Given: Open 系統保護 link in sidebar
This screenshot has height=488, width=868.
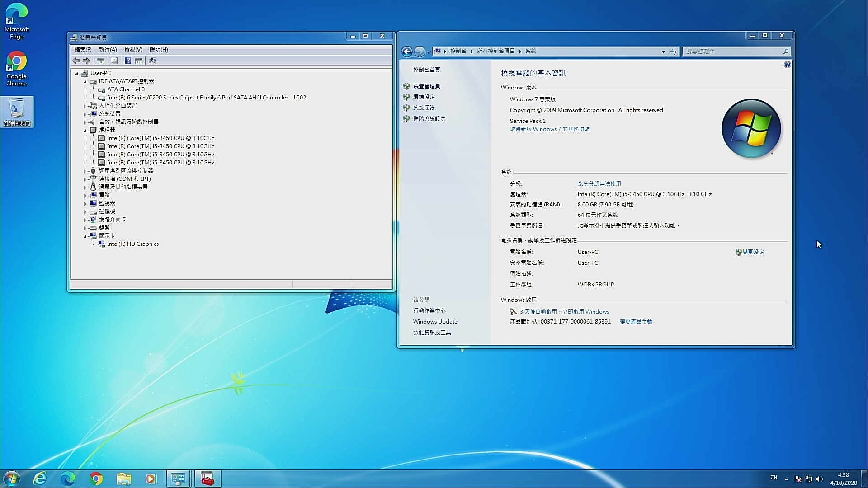Looking at the screenshot, I should coord(424,108).
